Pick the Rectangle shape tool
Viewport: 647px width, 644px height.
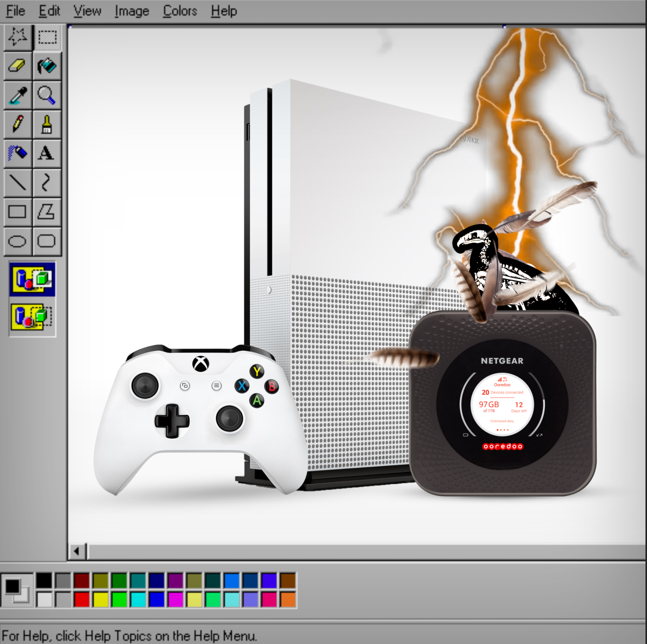tap(18, 212)
